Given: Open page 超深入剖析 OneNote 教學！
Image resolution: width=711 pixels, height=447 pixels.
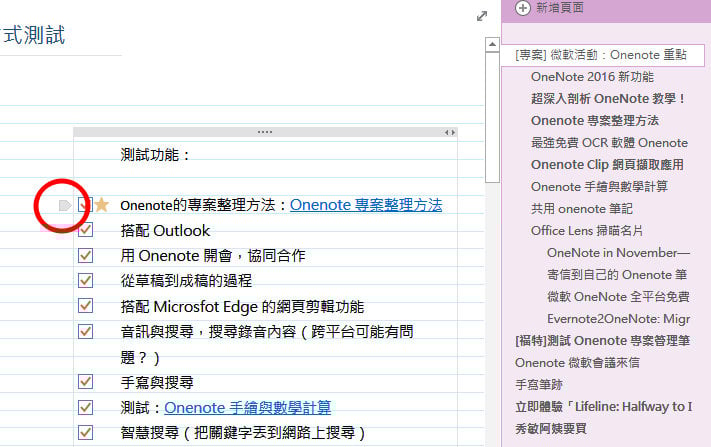Looking at the screenshot, I should pyautogui.click(x=608, y=99).
